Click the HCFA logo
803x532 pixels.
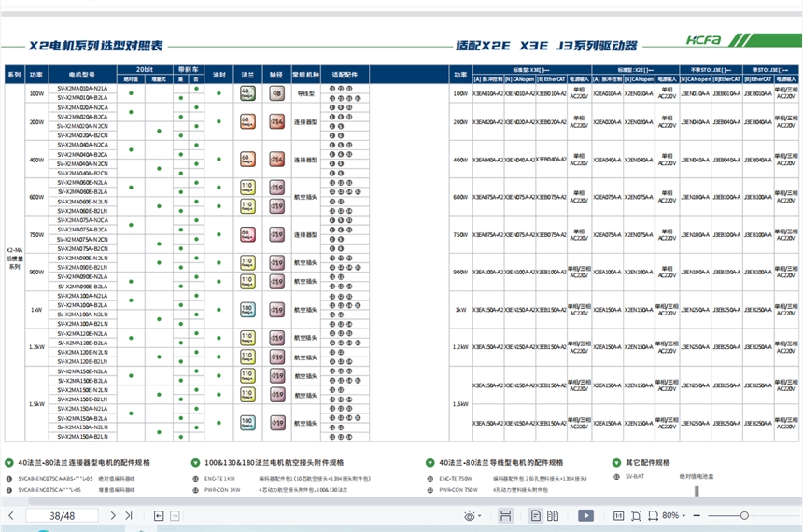(x=703, y=40)
